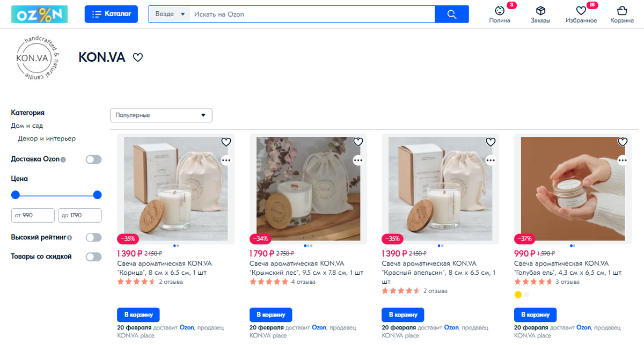Add Крымский лес candle to cart

(x=271, y=314)
